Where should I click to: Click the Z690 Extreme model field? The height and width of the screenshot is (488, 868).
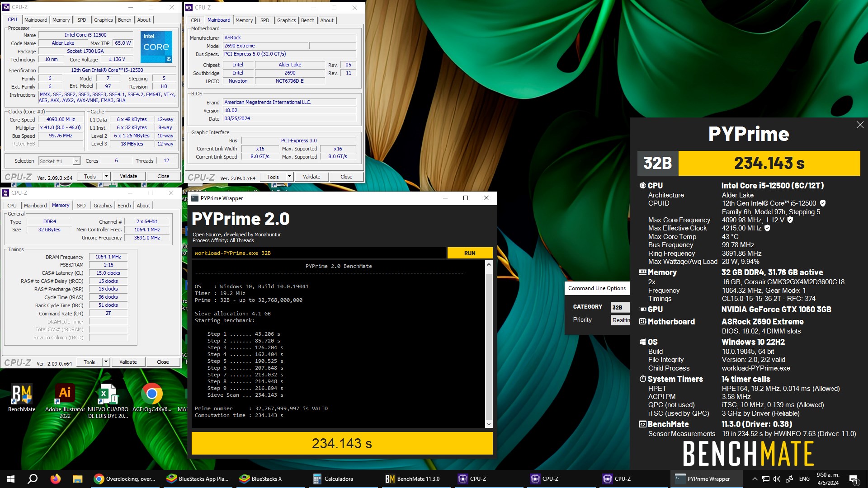[x=266, y=46]
